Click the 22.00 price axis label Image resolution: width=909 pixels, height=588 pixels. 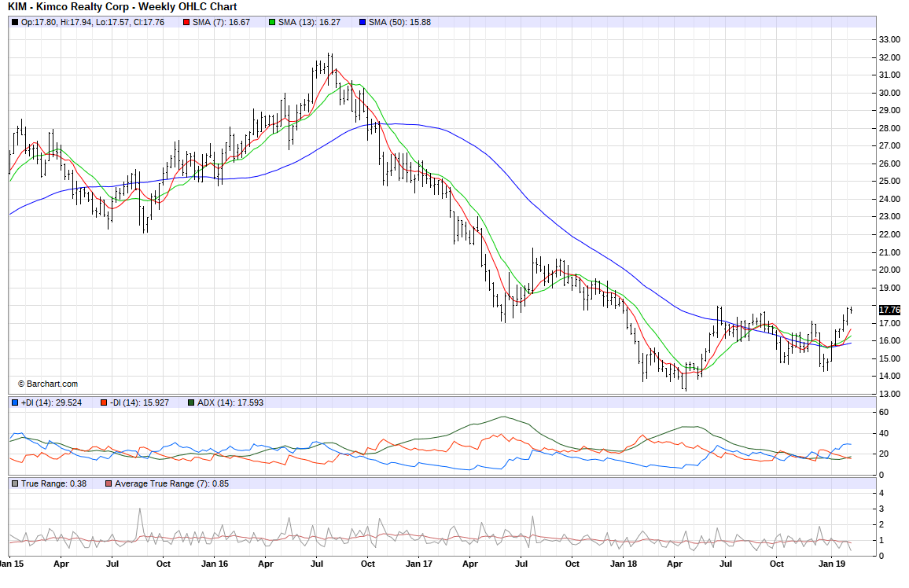[890, 234]
